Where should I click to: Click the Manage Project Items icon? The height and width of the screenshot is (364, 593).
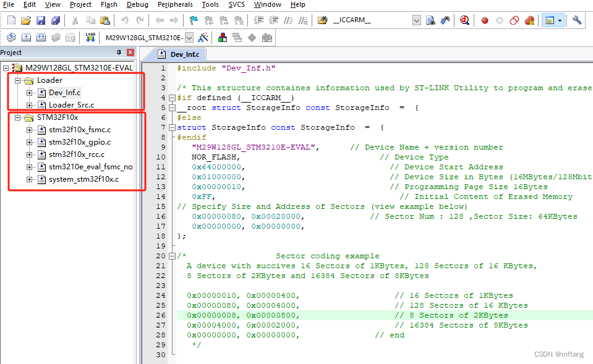tap(221, 37)
